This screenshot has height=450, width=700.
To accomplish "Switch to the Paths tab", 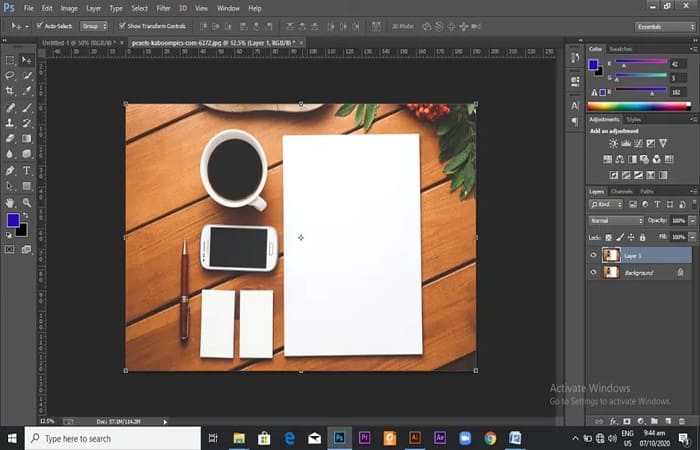I will pos(647,191).
